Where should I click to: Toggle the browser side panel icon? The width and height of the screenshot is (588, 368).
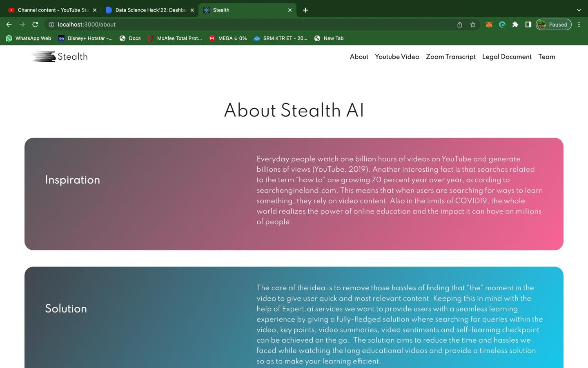coord(528,25)
